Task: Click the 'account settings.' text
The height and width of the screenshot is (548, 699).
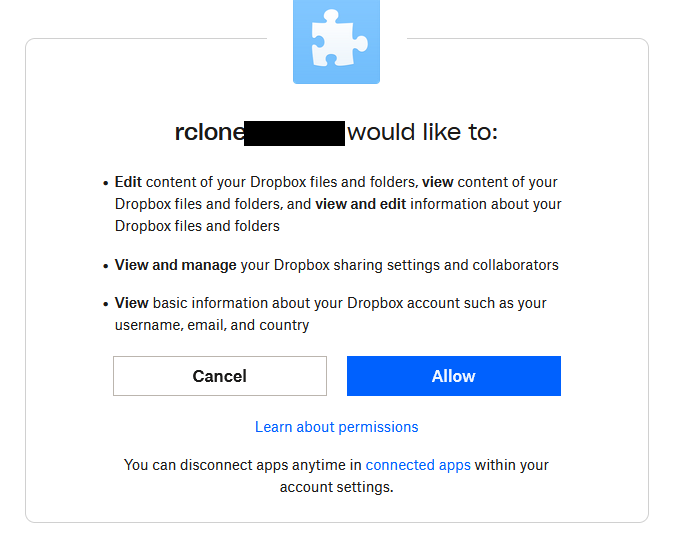Action: pyautogui.click(x=337, y=487)
